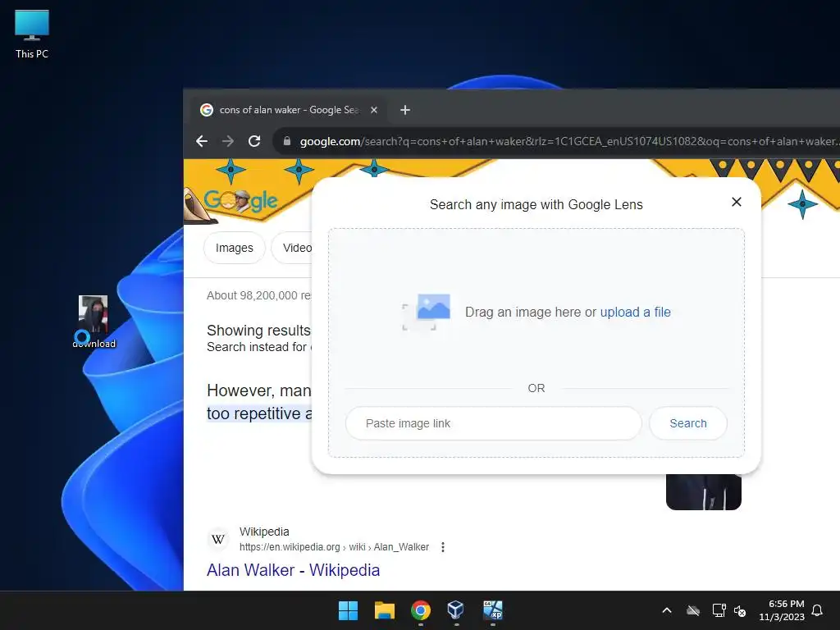Switch to the Videos results filter
840x630 pixels.
[292, 248]
